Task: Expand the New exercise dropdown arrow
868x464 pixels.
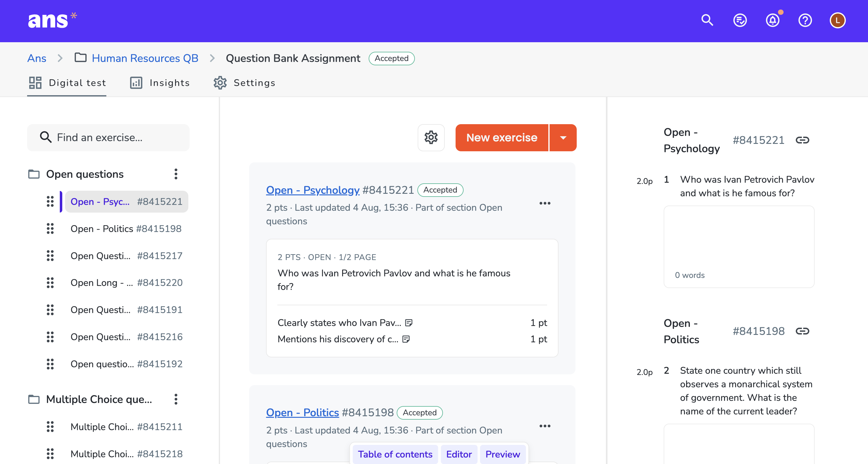Action: [x=563, y=137]
